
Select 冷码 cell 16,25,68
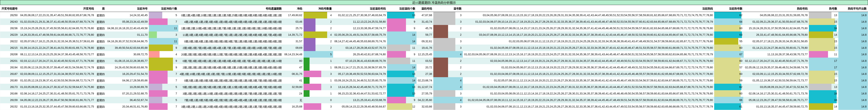pyautogui.click(x=297, y=106)
